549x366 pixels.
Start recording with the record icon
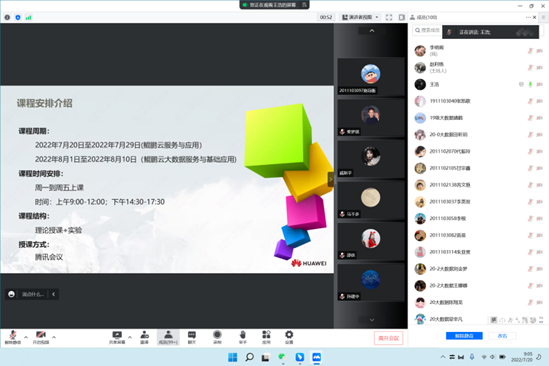217,338
